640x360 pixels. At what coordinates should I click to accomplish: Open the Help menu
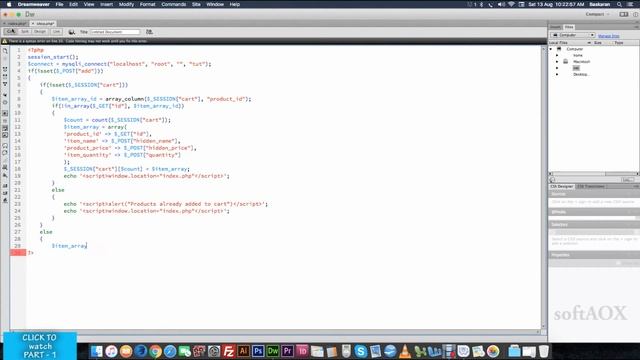pos(235,4)
